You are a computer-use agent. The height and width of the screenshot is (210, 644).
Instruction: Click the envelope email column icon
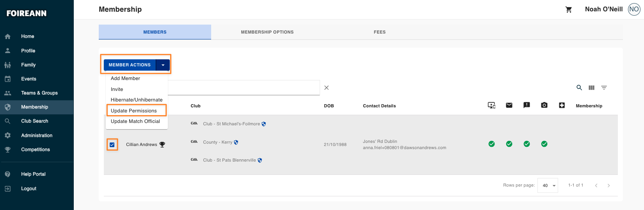(x=509, y=105)
